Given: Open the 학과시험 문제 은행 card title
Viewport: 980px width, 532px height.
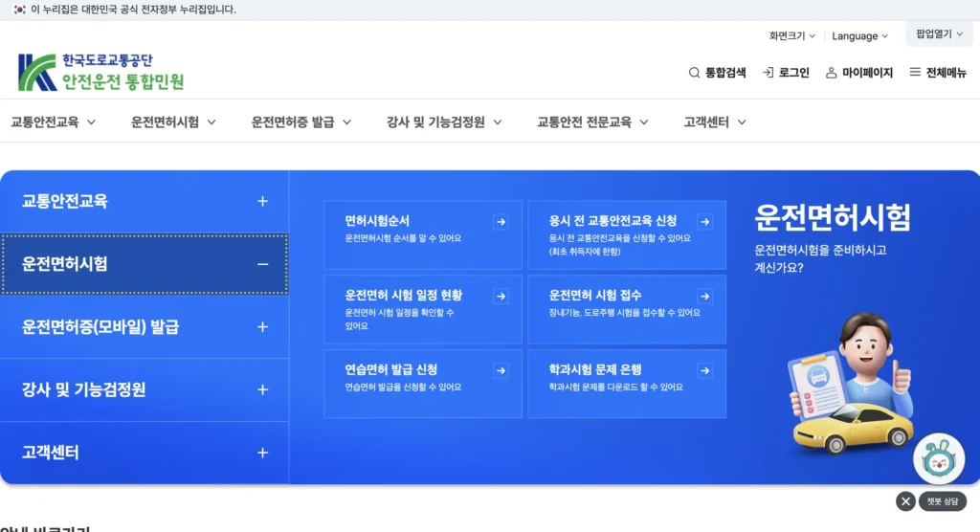Looking at the screenshot, I should [x=595, y=369].
